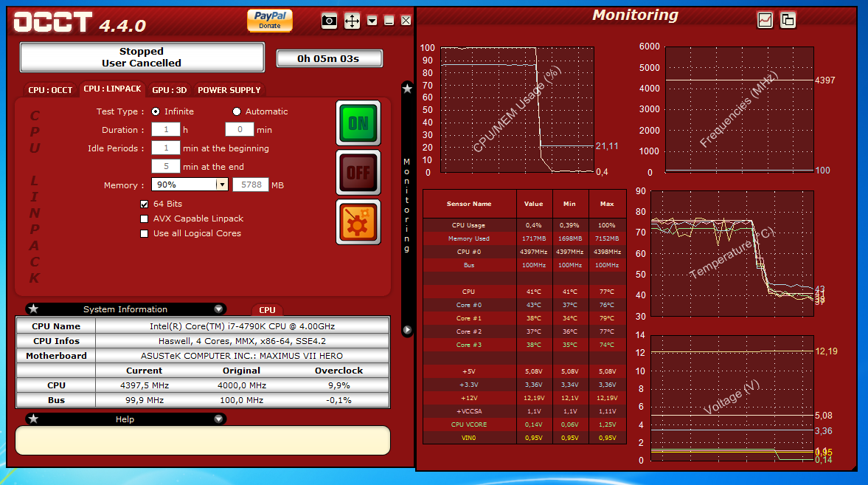The width and height of the screenshot is (868, 485).
Task: Take a screenshot with the camera icon
Action: (x=330, y=21)
